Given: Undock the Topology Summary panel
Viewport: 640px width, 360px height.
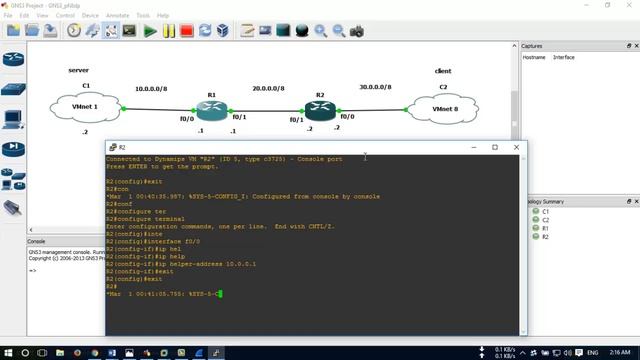Looking at the screenshot, I should point(629,202).
